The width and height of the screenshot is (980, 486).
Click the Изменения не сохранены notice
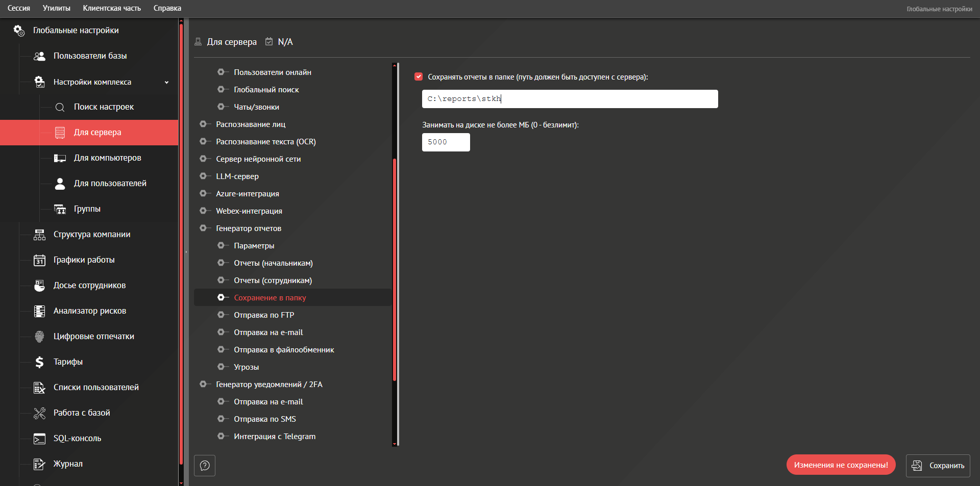pyautogui.click(x=841, y=465)
